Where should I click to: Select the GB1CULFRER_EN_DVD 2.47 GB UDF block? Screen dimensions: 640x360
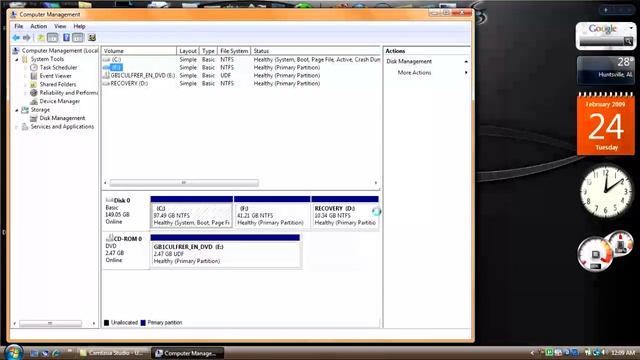point(225,251)
